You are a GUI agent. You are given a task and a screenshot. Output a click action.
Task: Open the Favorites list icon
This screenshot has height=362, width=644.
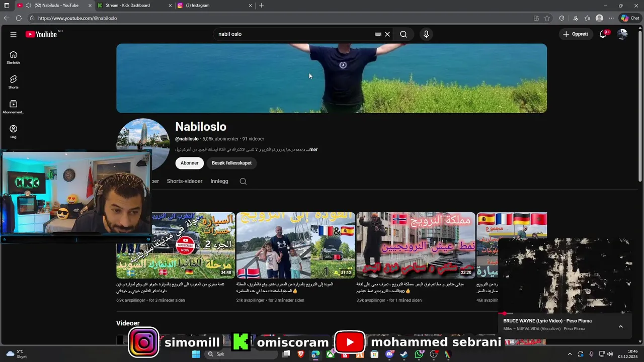coord(587,18)
